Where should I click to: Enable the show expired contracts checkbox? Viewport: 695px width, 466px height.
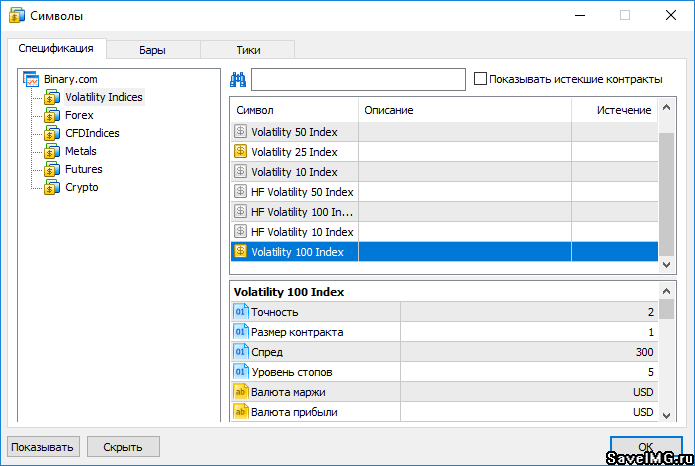point(480,79)
